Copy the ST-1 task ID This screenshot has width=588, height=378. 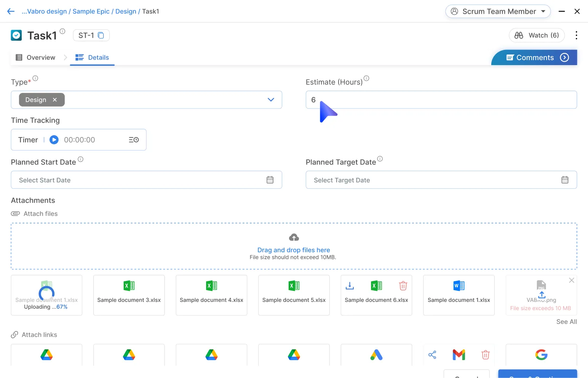coord(101,35)
